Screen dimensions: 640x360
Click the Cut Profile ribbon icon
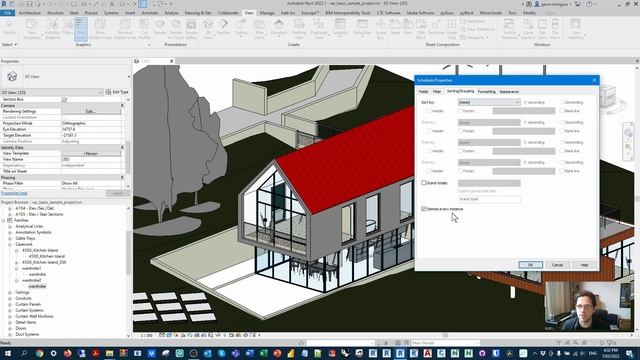click(144, 29)
